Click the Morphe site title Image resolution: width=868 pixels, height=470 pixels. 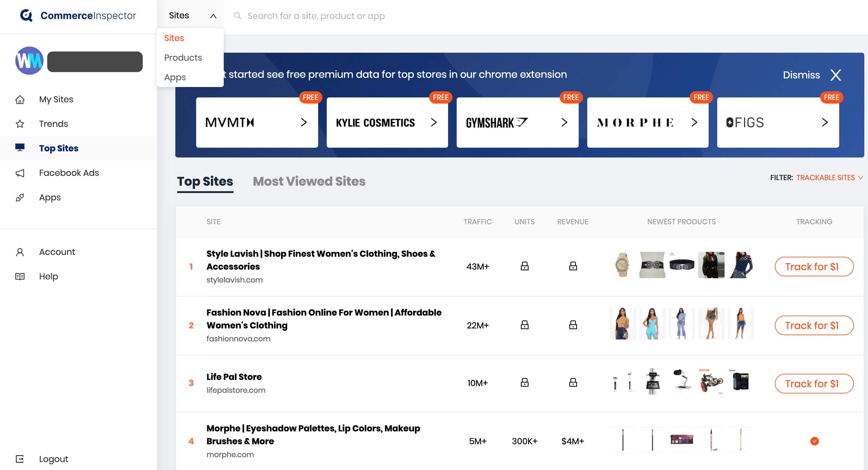pos(313,435)
